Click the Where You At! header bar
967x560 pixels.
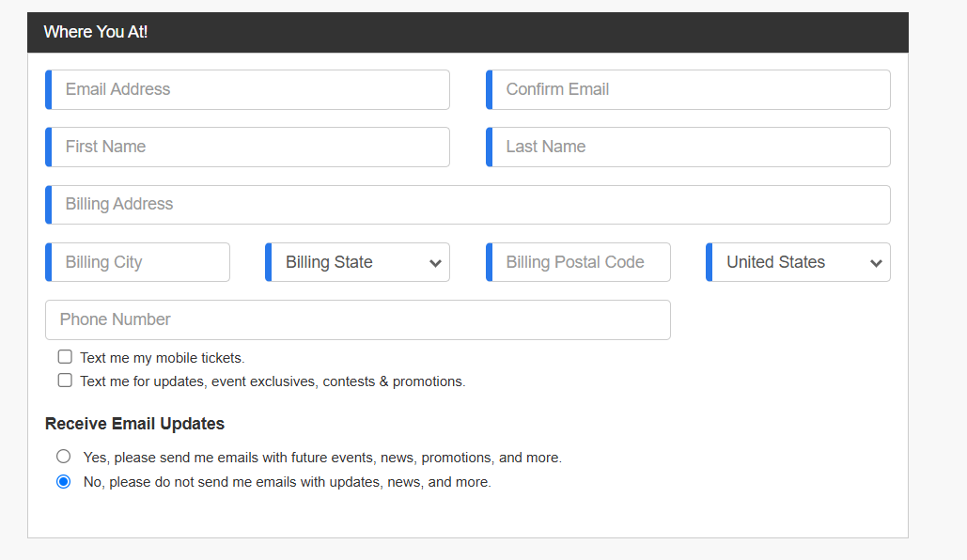467,32
